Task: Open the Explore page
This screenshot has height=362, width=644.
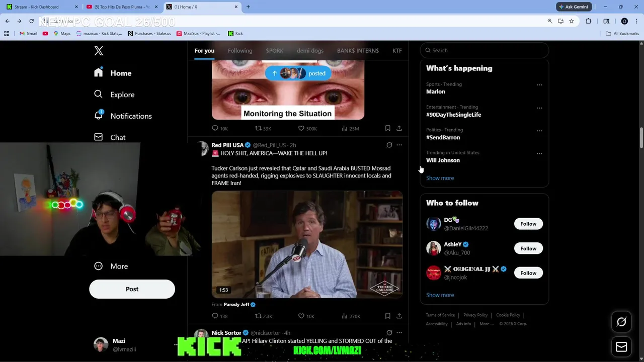Action: pyautogui.click(x=114, y=95)
